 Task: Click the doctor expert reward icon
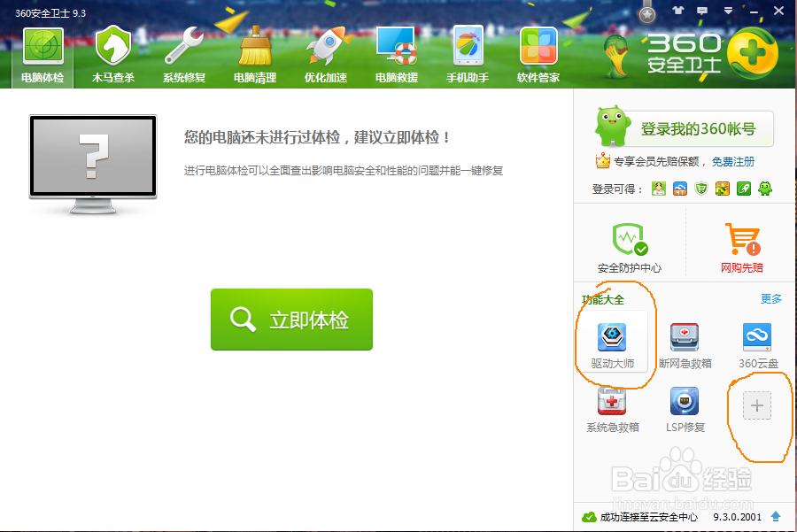pyautogui.click(x=659, y=189)
